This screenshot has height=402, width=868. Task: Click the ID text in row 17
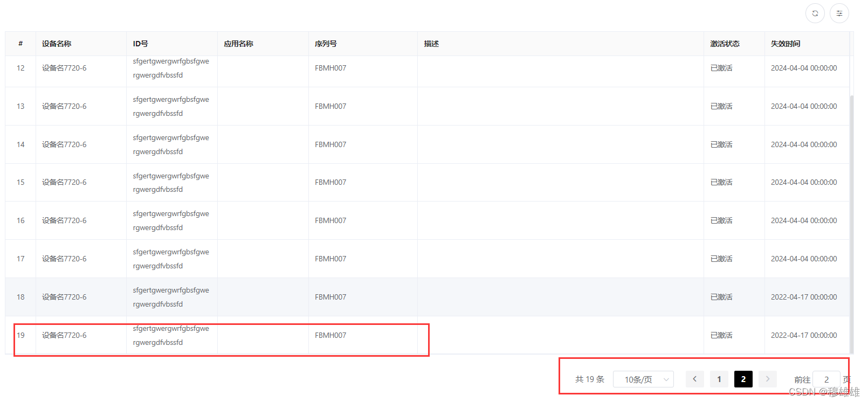(x=171, y=259)
